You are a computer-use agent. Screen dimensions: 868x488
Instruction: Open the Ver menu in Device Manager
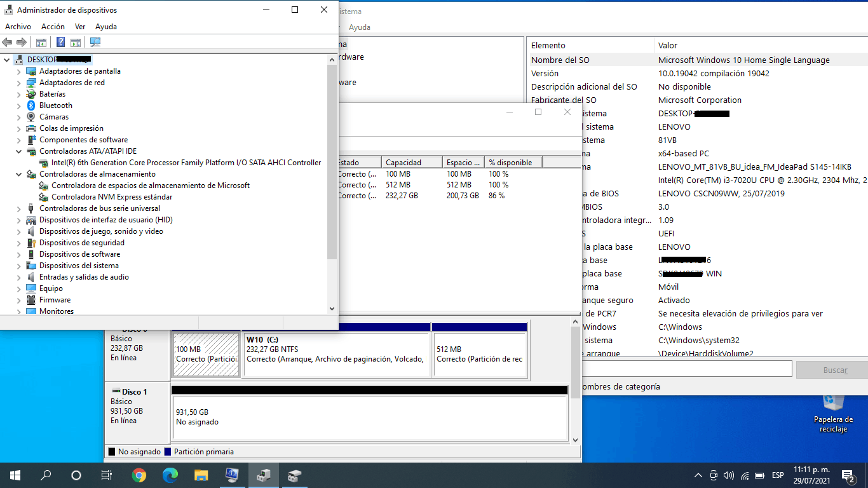coord(80,27)
